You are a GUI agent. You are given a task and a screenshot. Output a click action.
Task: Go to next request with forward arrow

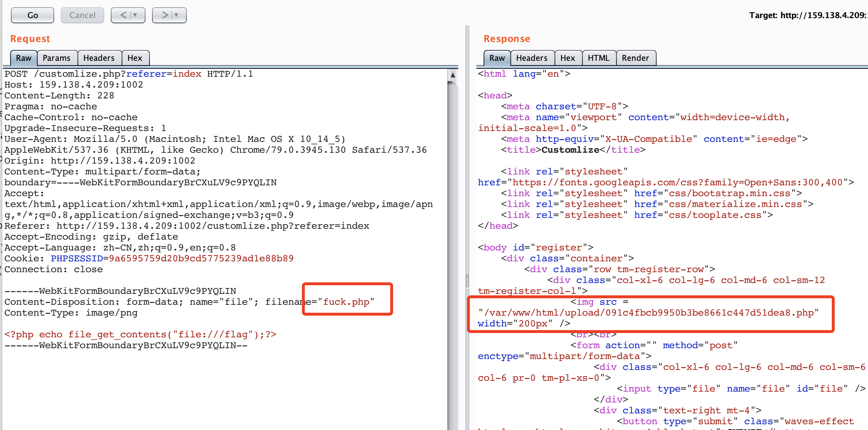pyautogui.click(x=165, y=15)
